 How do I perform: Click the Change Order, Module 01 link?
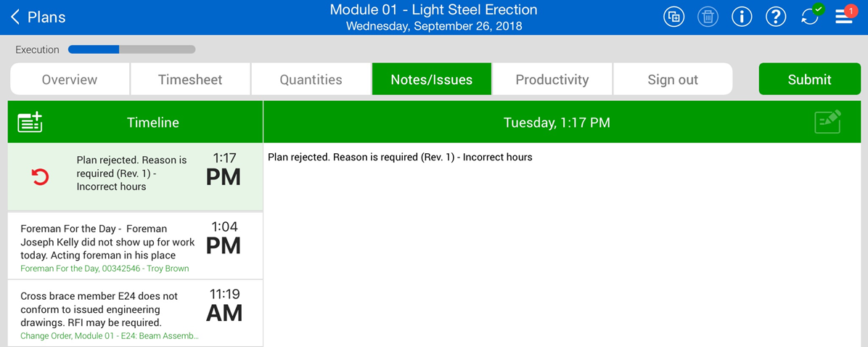(109, 336)
